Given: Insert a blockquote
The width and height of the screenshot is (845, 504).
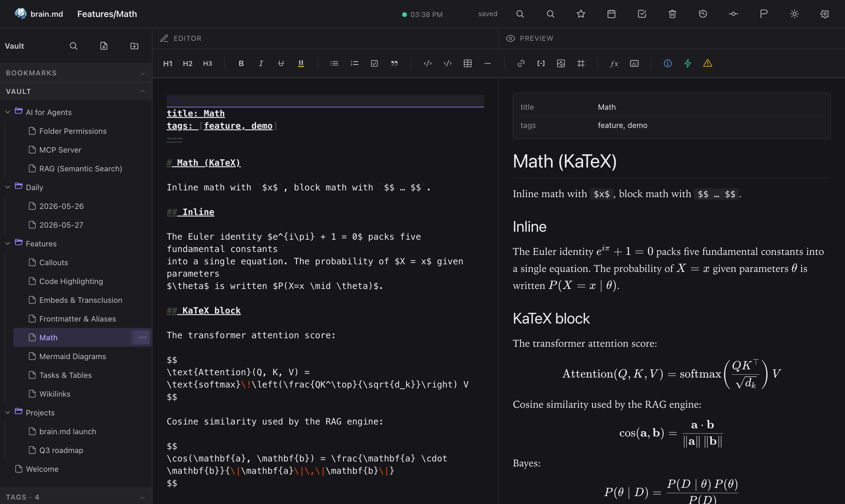Looking at the screenshot, I should pyautogui.click(x=394, y=63).
